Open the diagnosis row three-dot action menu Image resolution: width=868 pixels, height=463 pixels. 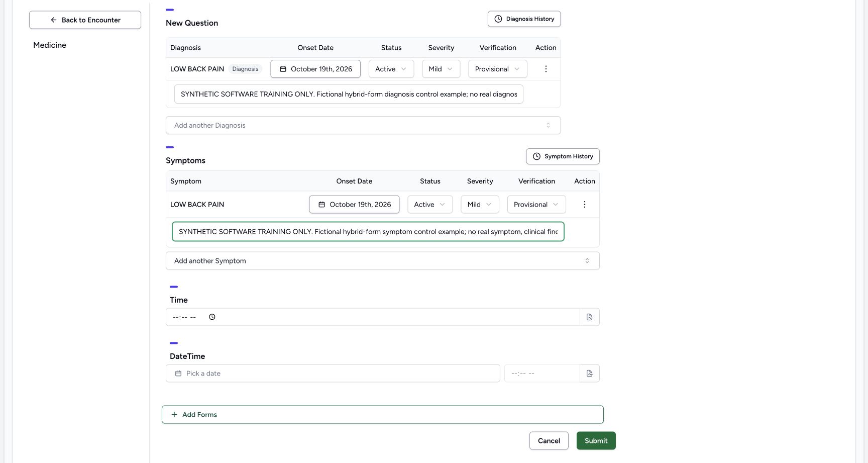tap(546, 69)
